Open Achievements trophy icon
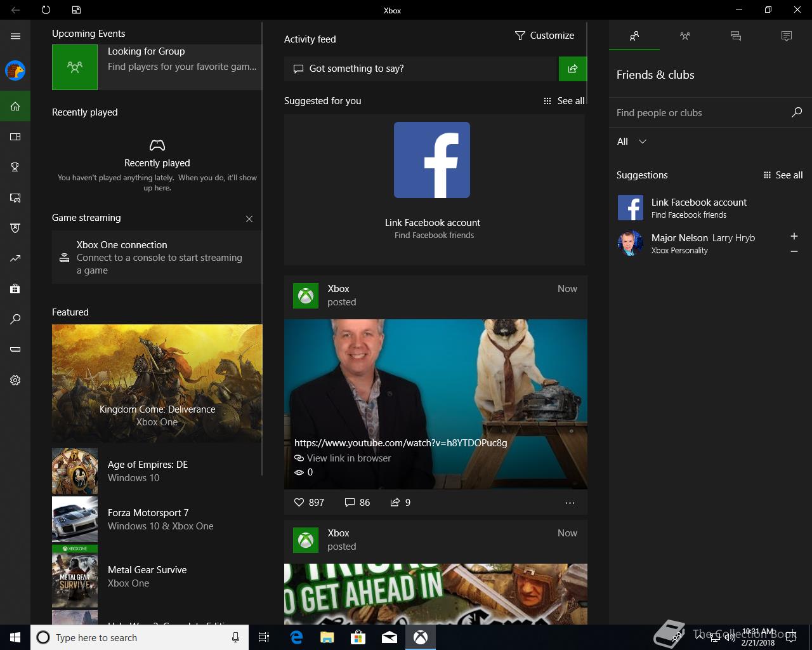 pos(15,167)
